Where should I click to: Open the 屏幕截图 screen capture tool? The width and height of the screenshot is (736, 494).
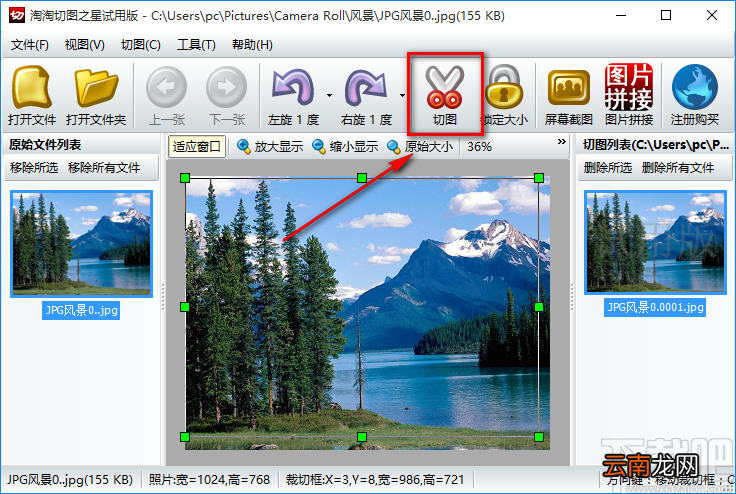pyautogui.click(x=568, y=96)
